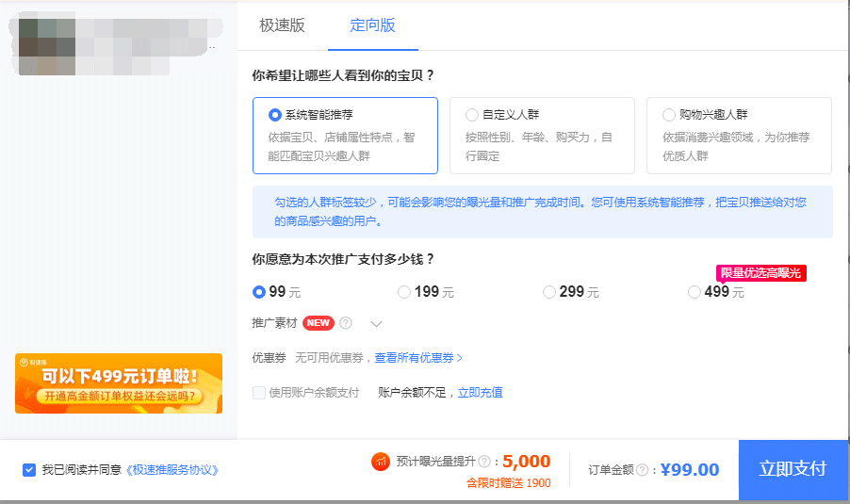Choose 购物兴趣人群 audience option
Screen dimensions: 850x504
[x=669, y=115]
